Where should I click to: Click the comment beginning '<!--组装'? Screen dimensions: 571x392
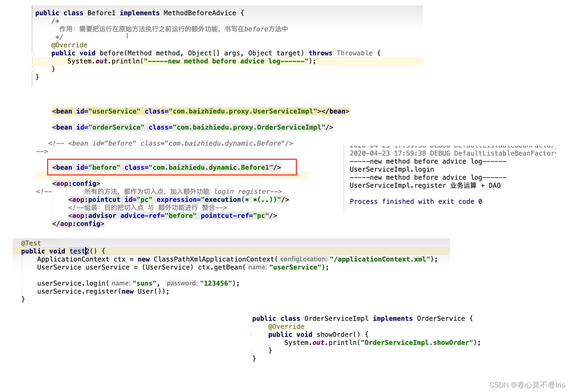[148, 208]
